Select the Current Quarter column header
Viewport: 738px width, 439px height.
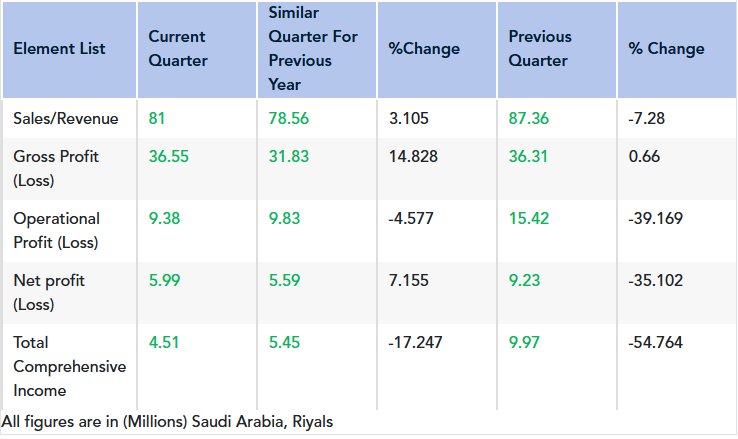point(177,49)
